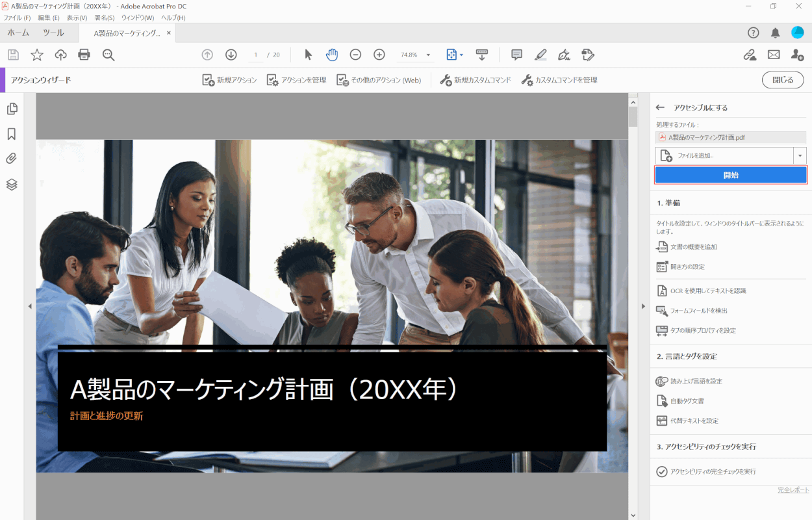812x520 pixels.
Task: Open the Attachments paperclip panel
Action: point(12,159)
